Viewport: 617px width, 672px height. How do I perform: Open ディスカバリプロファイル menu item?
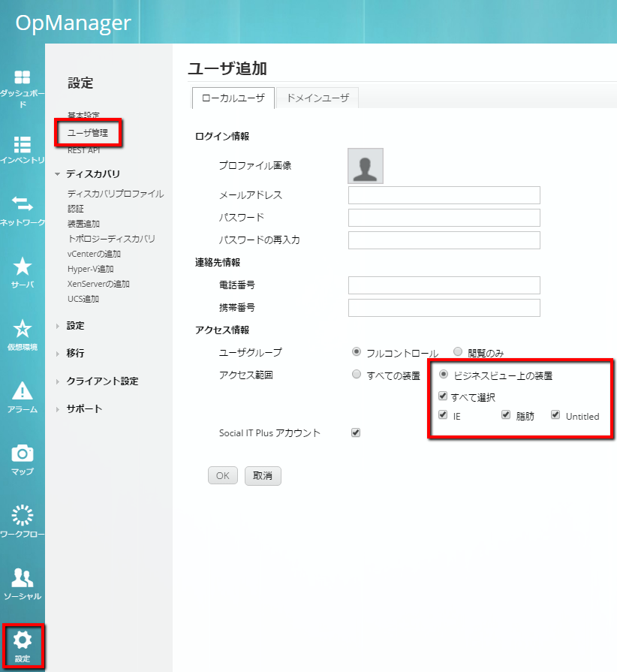pyautogui.click(x=116, y=194)
